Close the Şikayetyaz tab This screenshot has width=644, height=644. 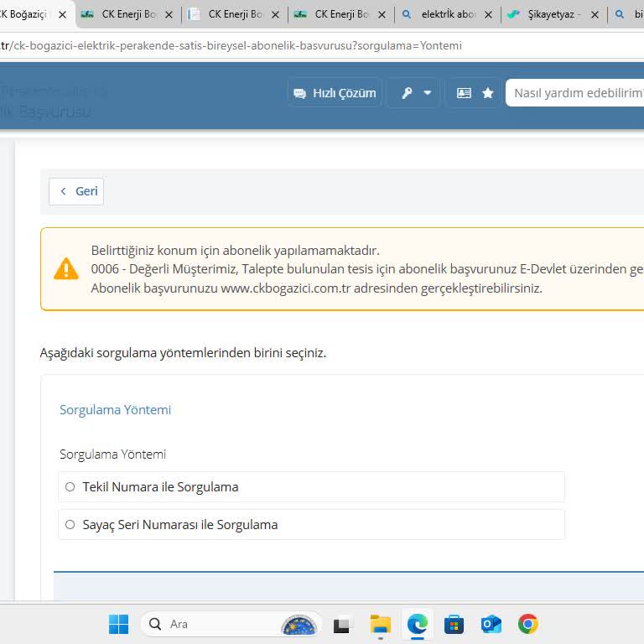point(595,15)
